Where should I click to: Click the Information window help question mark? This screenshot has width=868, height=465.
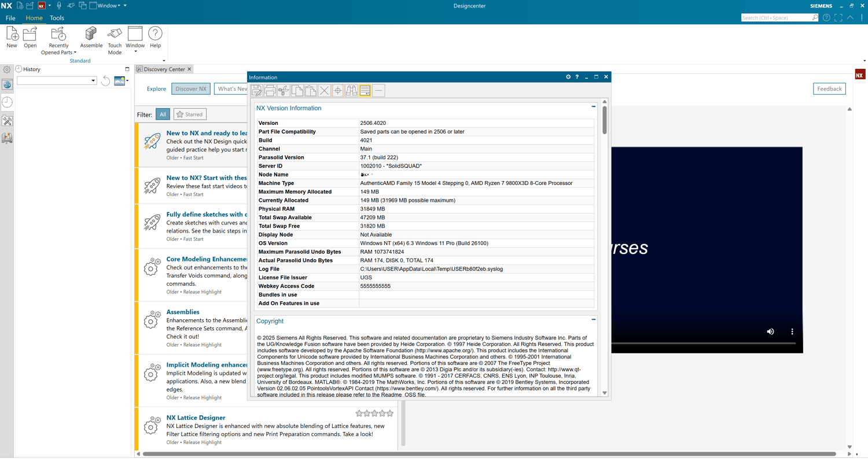(x=577, y=77)
